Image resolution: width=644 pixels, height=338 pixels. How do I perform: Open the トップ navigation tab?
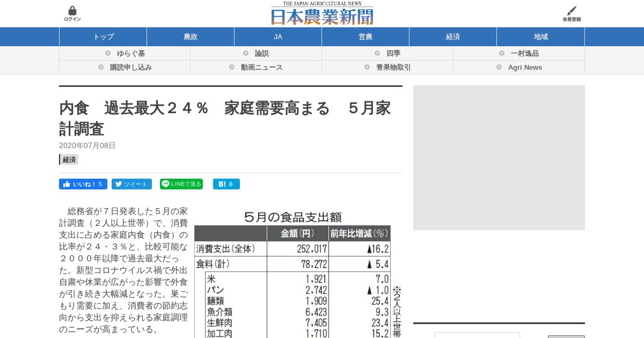click(x=103, y=36)
